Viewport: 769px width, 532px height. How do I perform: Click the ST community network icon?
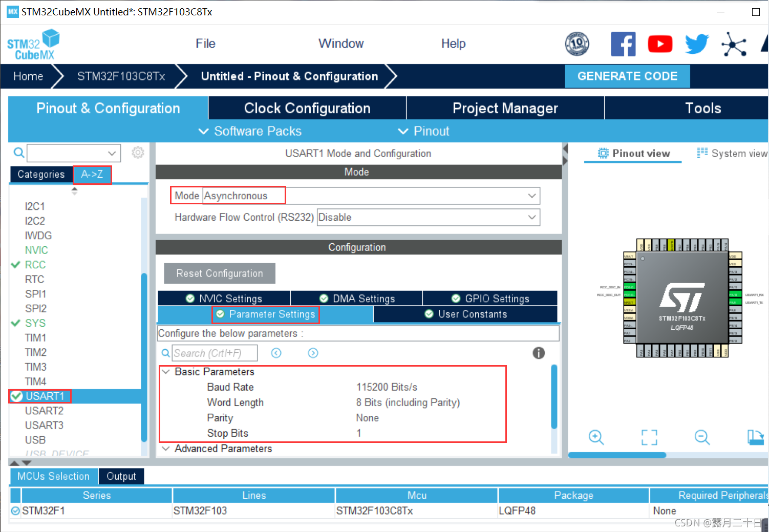point(734,44)
